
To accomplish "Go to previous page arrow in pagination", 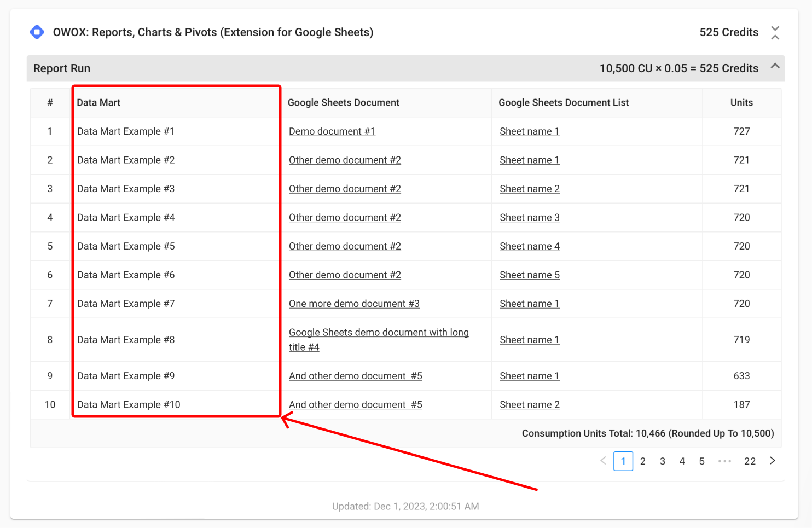I will point(603,461).
